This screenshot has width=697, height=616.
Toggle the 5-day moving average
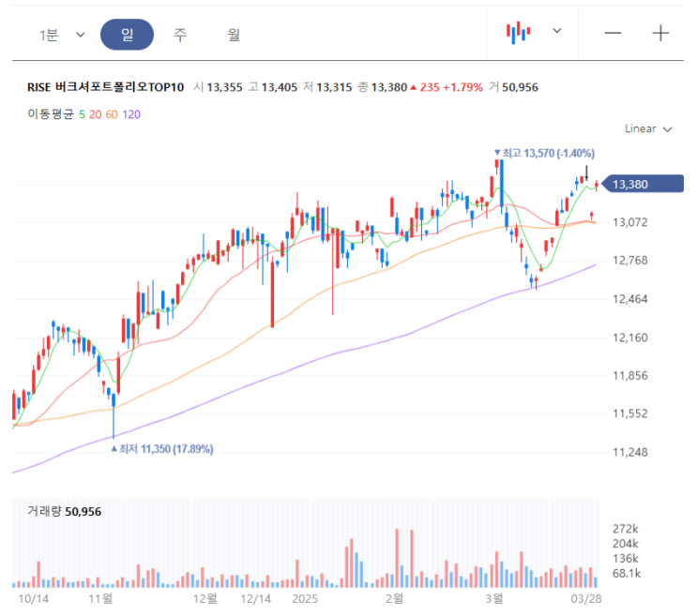[x=83, y=114]
